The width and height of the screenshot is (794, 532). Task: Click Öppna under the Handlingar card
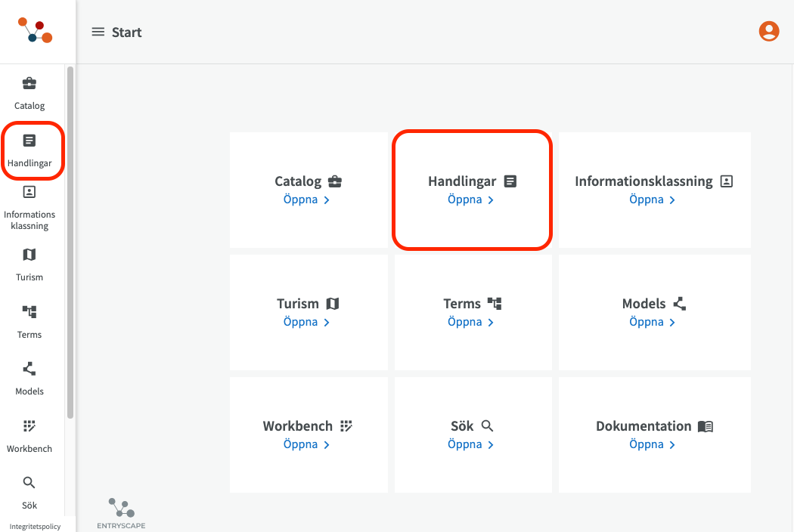[470, 200]
